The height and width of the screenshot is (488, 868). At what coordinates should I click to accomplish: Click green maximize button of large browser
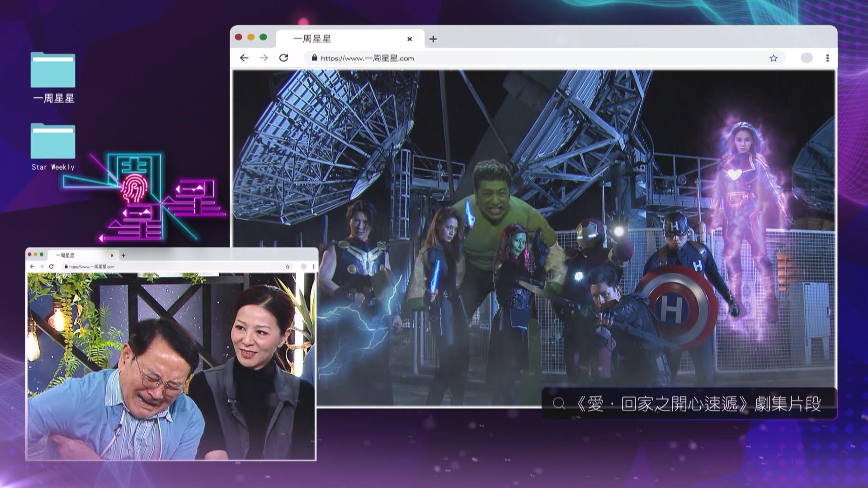point(263,37)
